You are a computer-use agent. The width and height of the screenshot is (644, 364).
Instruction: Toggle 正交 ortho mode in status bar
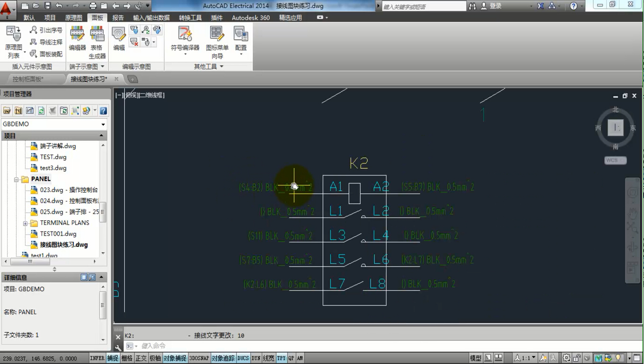click(141, 358)
